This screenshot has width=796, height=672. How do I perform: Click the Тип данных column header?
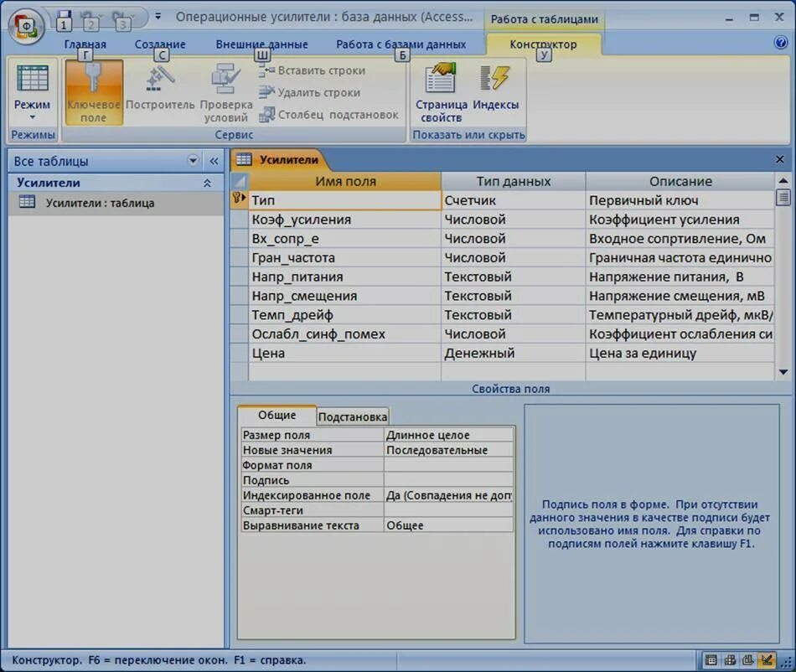[x=514, y=181]
